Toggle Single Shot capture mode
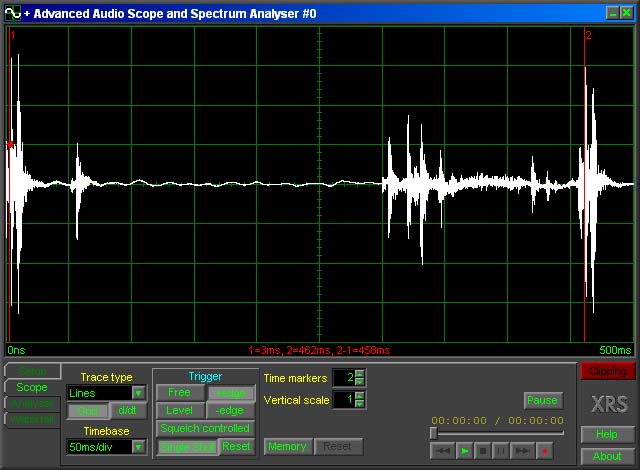Screen dimensions: 640x470 coord(188,447)
